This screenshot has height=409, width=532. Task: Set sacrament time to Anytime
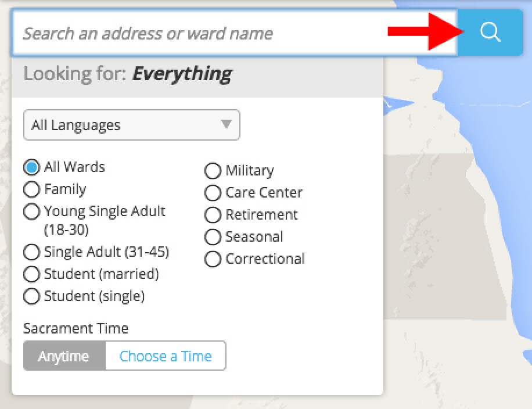[x=64, y=356]
